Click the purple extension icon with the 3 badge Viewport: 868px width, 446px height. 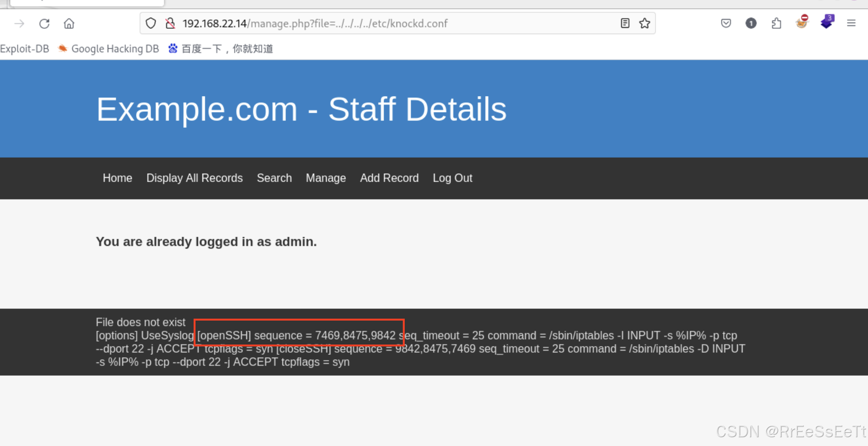827,22
